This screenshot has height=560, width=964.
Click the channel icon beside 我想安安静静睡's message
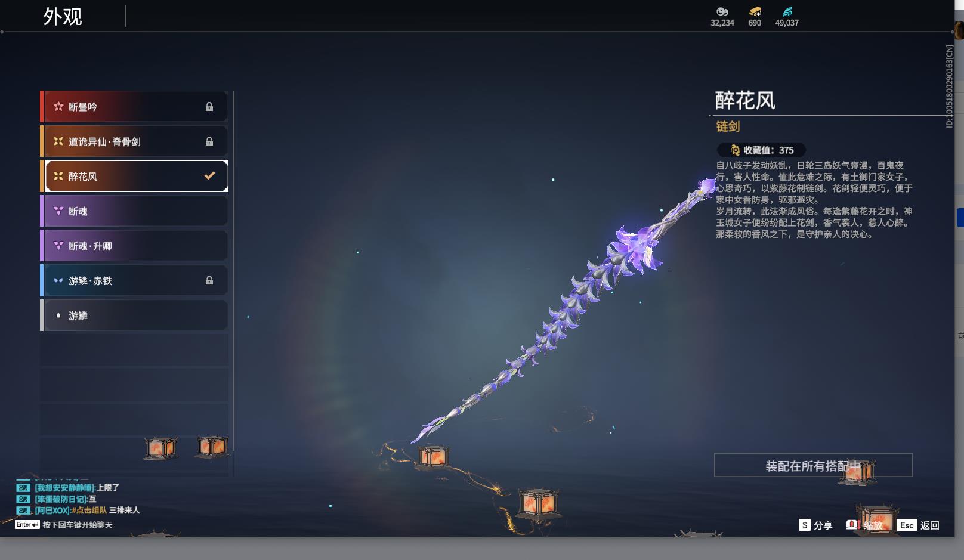tap(23, 488)
